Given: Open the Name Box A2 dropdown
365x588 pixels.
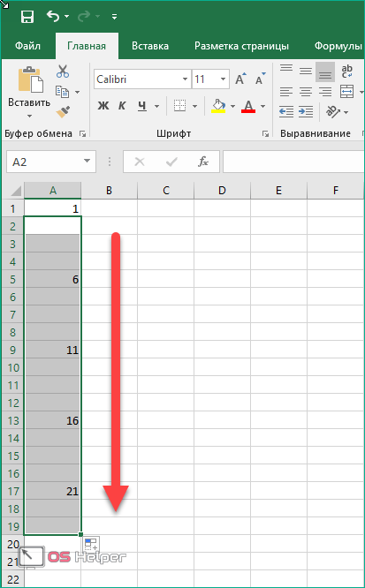Looking at the screenshot, I should point(87,162).
